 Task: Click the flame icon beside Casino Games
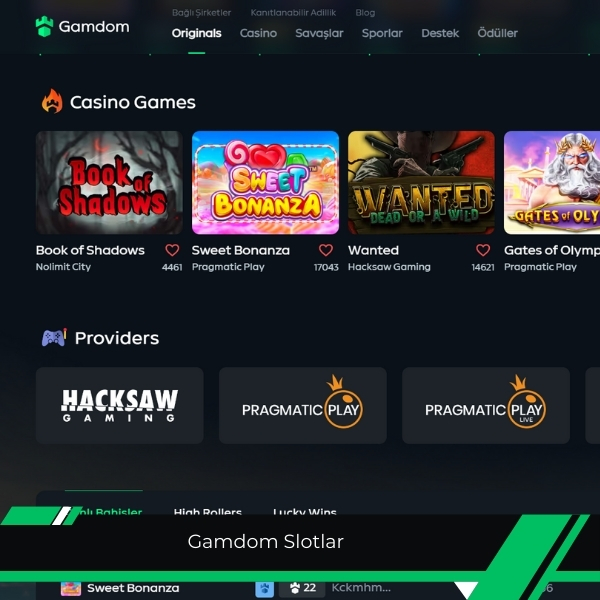(52, 101)
